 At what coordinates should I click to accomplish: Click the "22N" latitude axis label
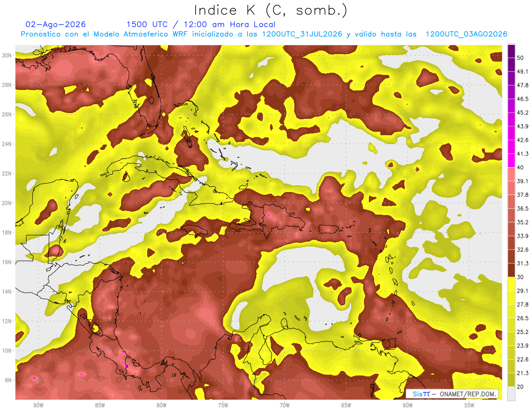point(7,173)
